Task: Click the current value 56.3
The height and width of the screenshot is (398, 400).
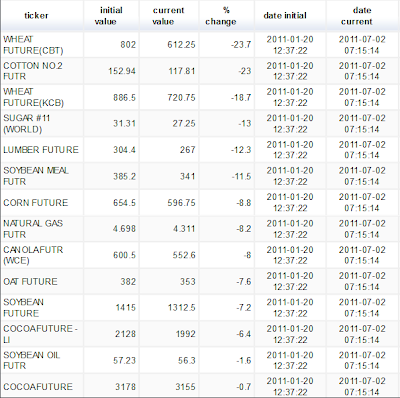Action: 187,360
